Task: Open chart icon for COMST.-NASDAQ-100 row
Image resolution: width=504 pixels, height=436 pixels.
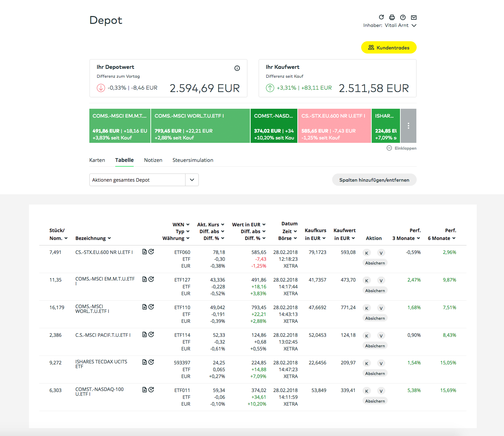Action: pos(151,390)
